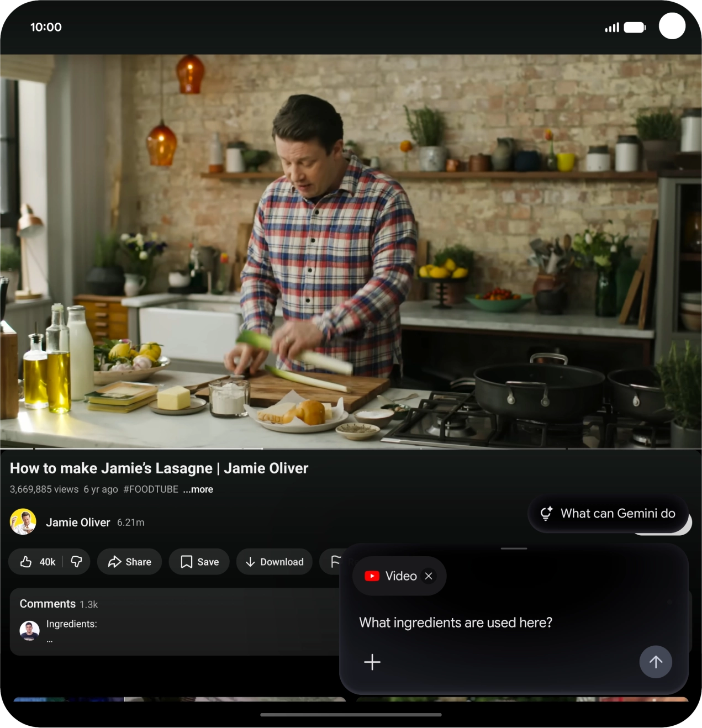This screenshot has width=702, height=728.
Task: Tap the commenter's avatar in Comments
Action: click(x=30, y=630)
